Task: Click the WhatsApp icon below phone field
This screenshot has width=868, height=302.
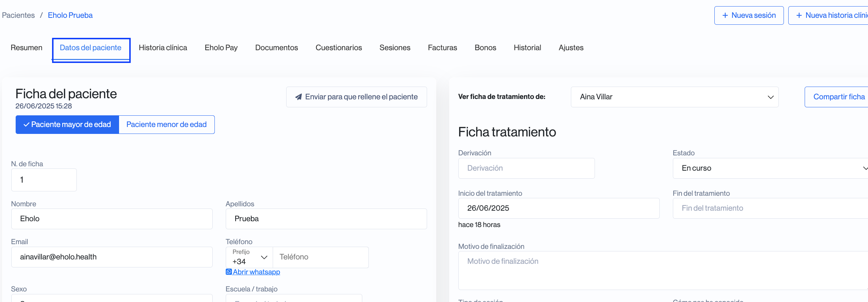Action: 229,272
